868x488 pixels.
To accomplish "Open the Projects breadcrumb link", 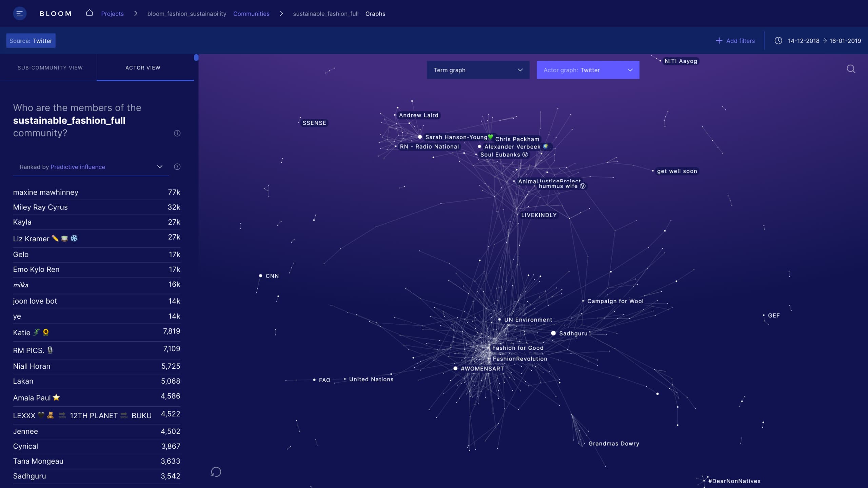I will pyautogui.click(x=112, y=14).
